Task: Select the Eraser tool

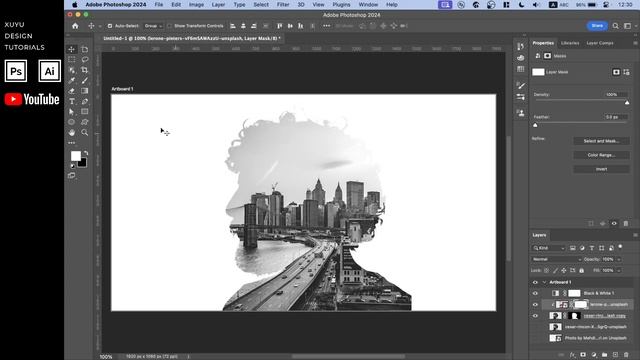Action: click(x=72, y=91)
